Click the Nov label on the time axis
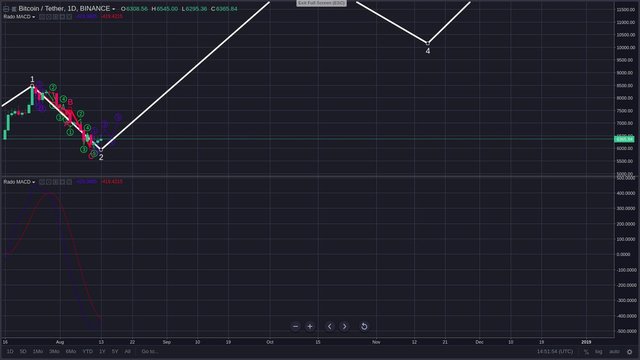640x360 pixels. (x=376, y=342)
